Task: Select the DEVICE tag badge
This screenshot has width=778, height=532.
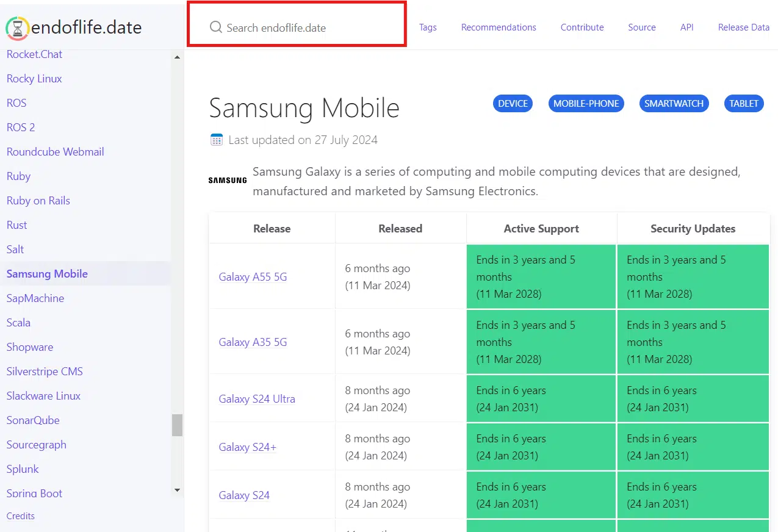Action: click(x=513, y=104)
